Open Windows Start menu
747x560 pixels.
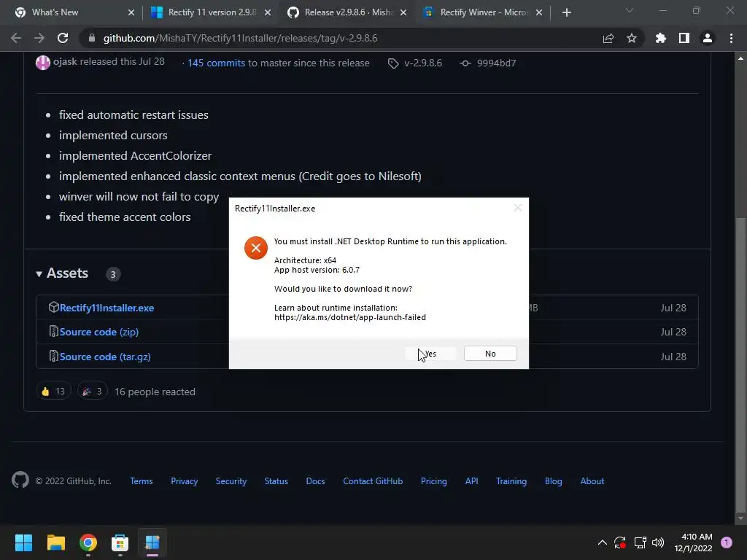(23, 542)
